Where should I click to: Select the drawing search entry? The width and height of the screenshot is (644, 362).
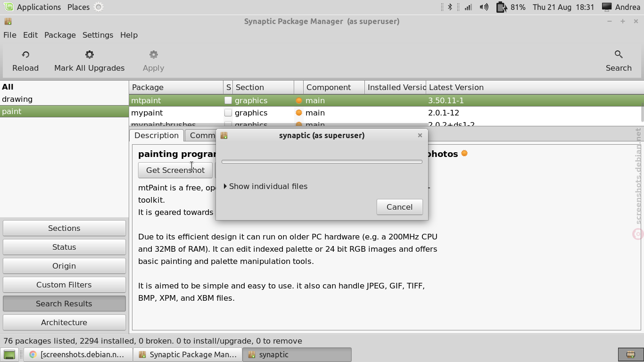point(64,99)
